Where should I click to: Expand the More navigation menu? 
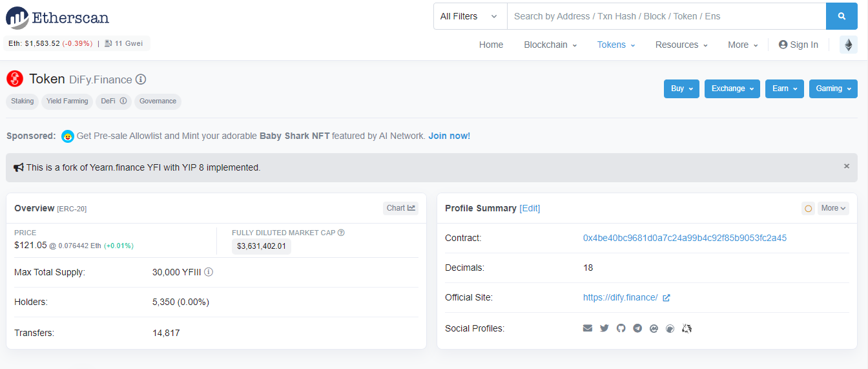(743, 45)
